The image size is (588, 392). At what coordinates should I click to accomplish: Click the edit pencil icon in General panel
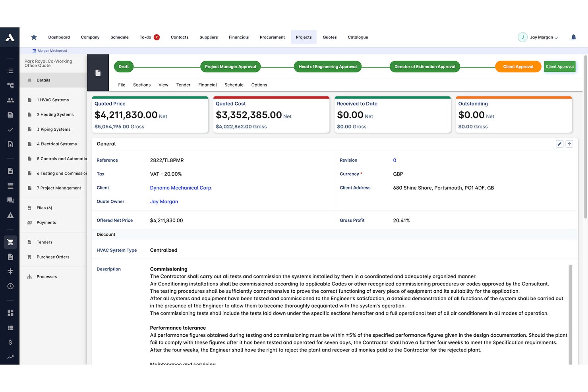(x=559, y=144)
